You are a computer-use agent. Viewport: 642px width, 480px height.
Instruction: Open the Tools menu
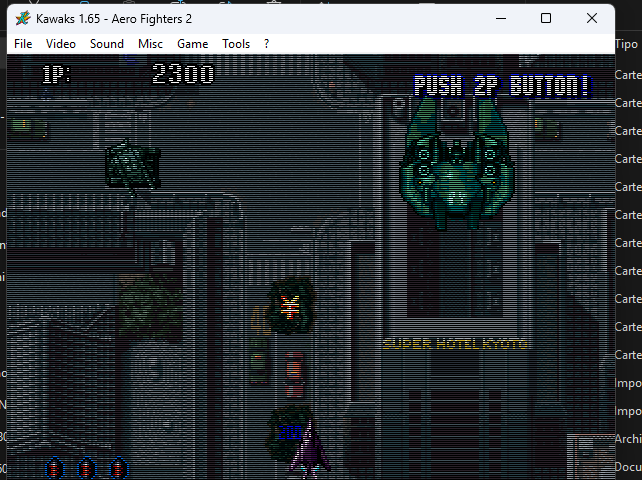tap(236, 44)
